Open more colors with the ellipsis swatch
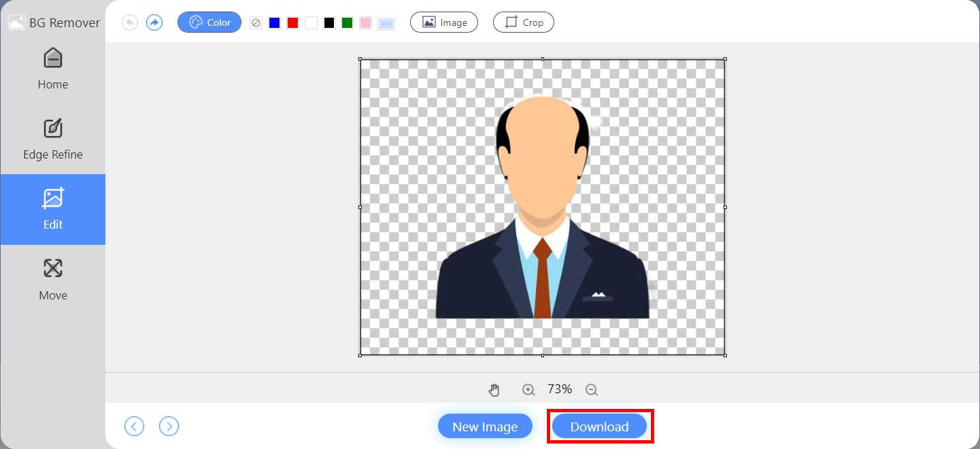Screen dimensions: 980x449 [x=386, y=24]
